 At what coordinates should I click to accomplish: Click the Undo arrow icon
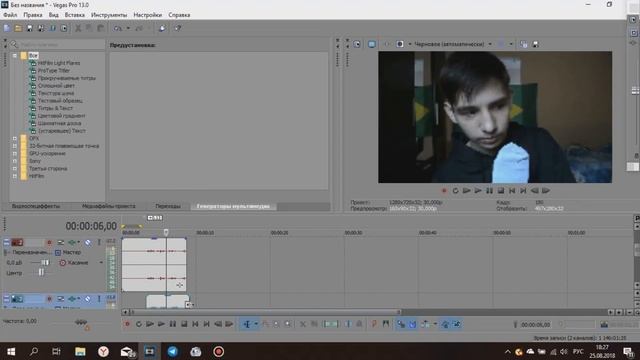[x=118, y=28]
